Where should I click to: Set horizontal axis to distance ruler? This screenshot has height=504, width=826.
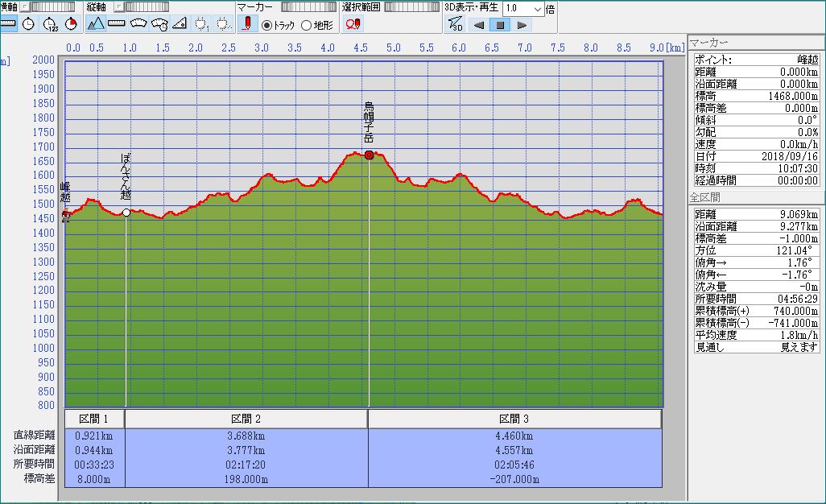pyautogui.click(x=8, y=23)
